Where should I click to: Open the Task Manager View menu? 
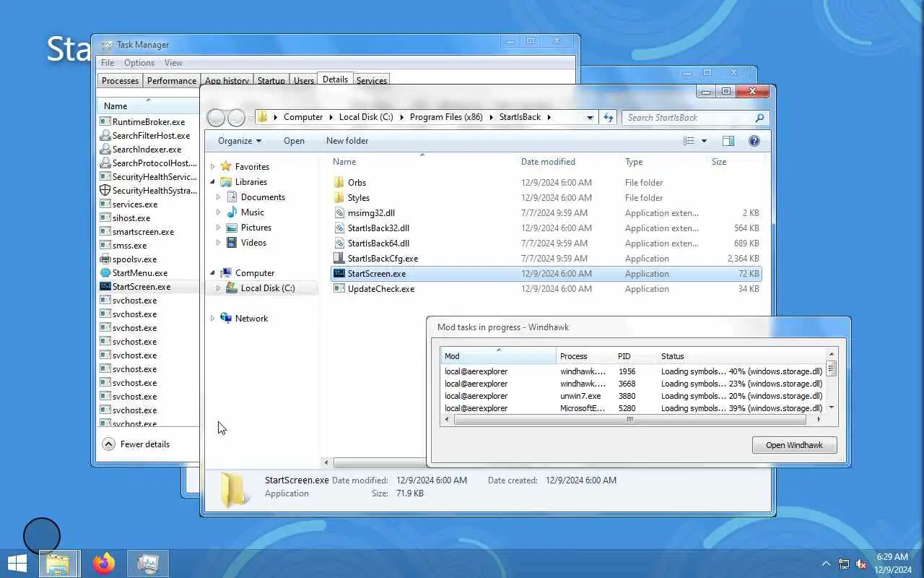pyautogui.click(x=173, y=63)
